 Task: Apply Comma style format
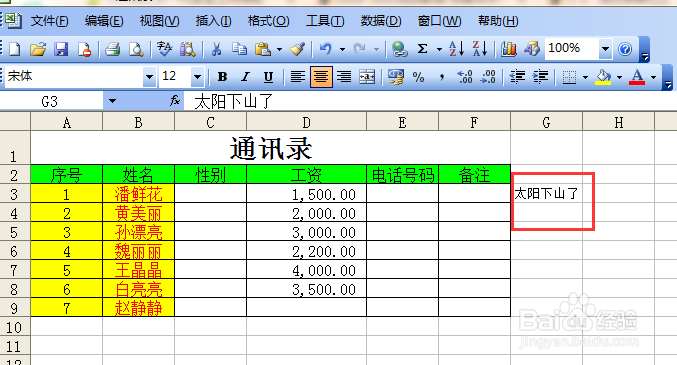pyautogui.click(x=441, y=77)
